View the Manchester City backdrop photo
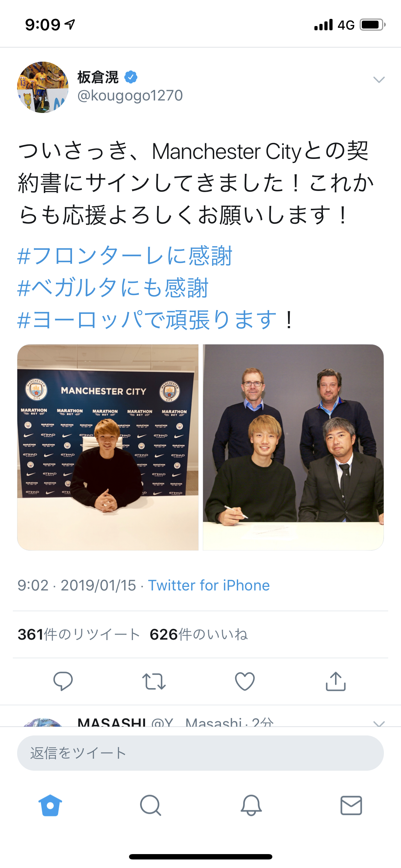 (108, 447)
